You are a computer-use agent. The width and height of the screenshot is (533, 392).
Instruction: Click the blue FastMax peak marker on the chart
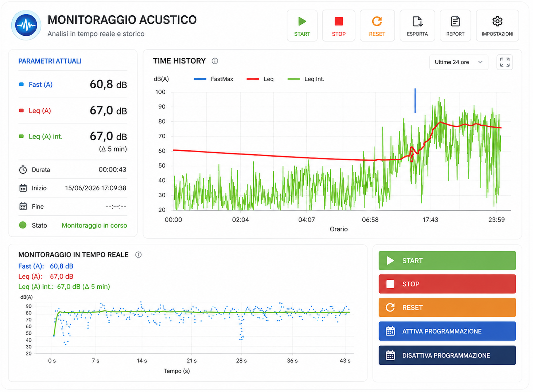[415, 100]
